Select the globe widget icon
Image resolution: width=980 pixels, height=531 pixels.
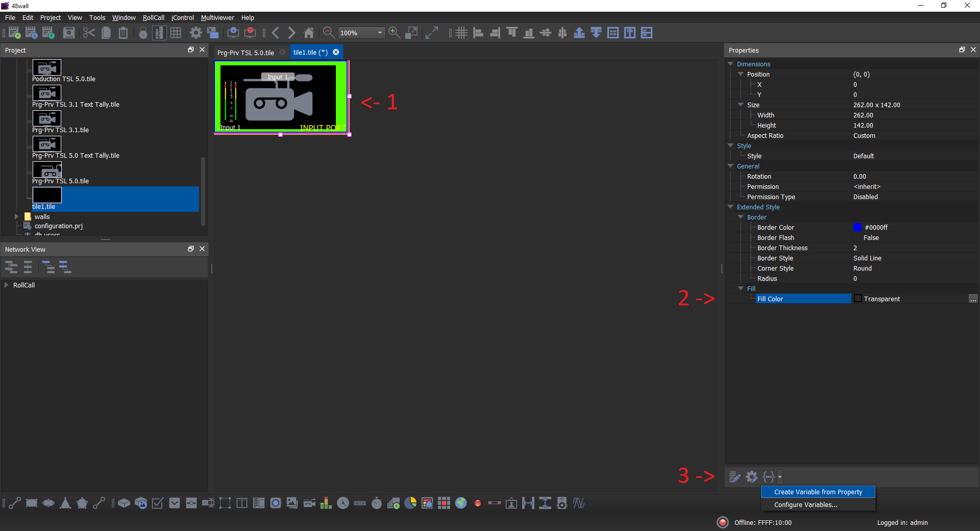tap(461, 503)
